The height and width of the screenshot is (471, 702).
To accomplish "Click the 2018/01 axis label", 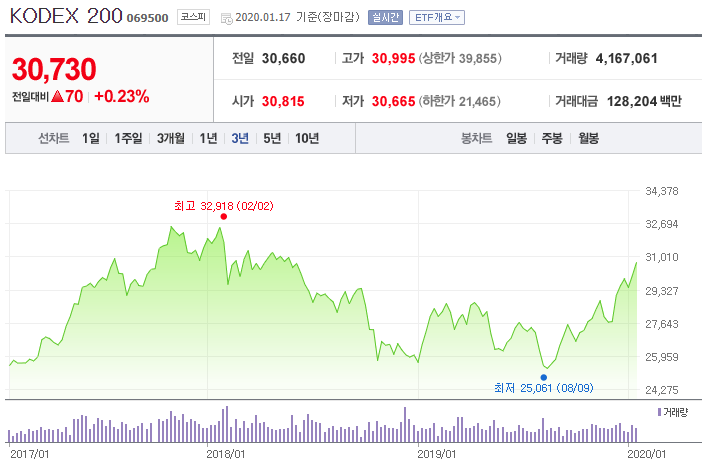I will point(226,454).
